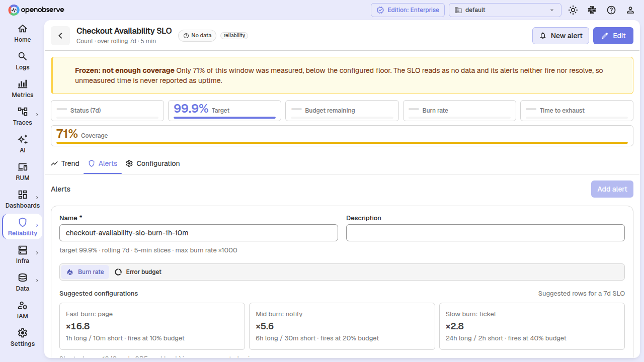Screen dimensions: 644x362
Task: Open Metrics from the sidebar
Action: click(x=22, y=88)
